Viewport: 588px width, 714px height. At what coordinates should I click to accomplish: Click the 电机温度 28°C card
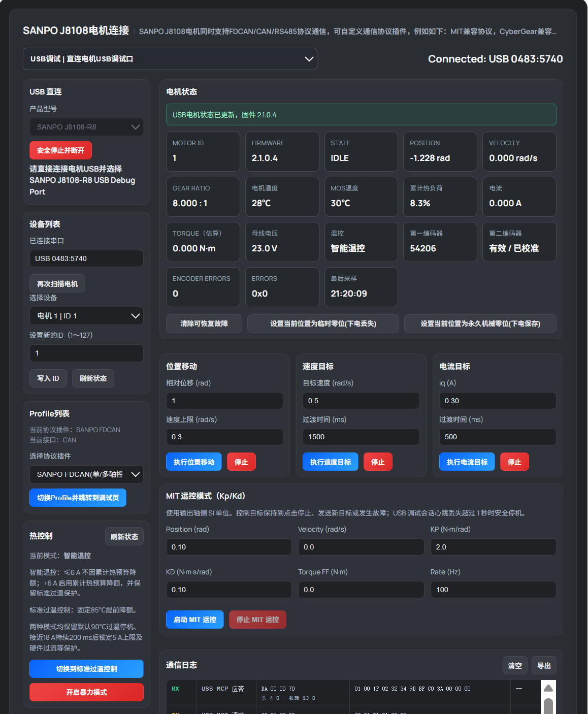coord(282,197)
